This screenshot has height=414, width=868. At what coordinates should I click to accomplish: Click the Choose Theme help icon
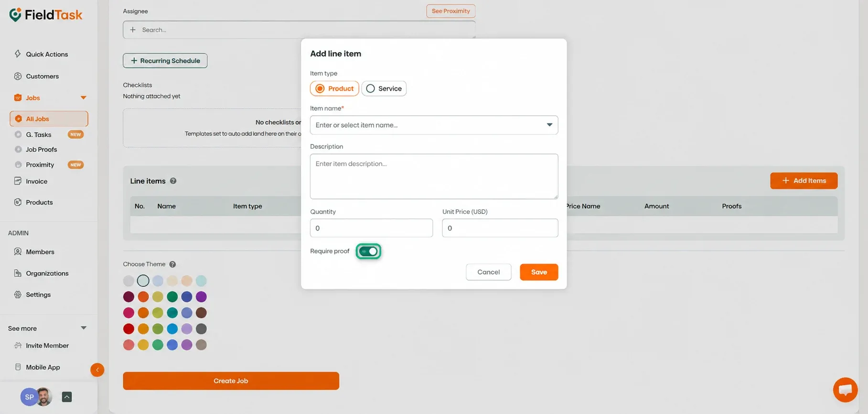tap(172, 264)
